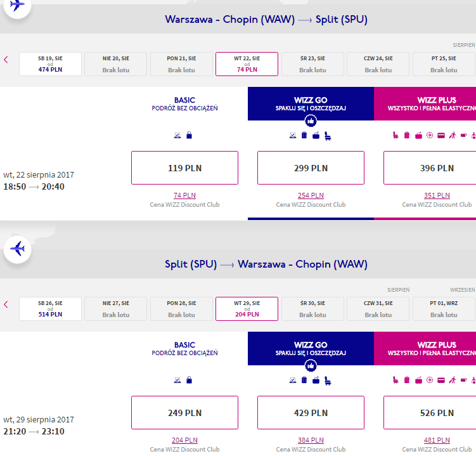Select outbound date ŚR 23, SIE
The image size is (476, 456).
click(x=312, y=64)
